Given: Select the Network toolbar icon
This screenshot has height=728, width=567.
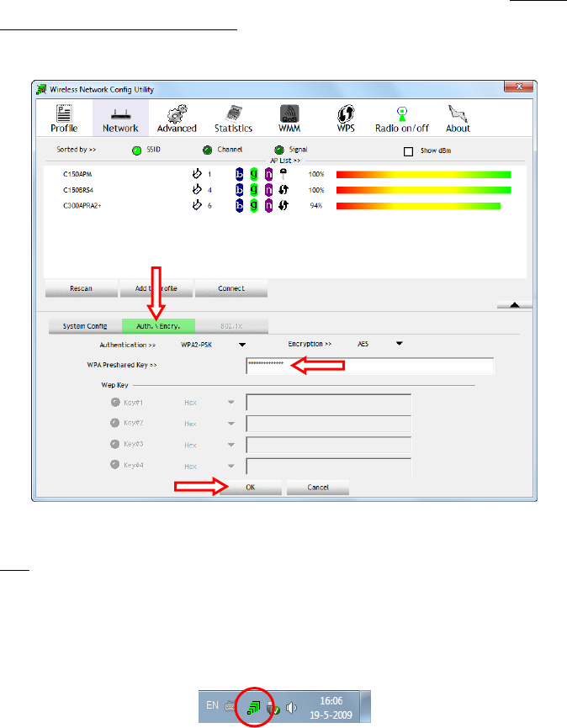Looking at the screenshot, I should pos(120,119).
